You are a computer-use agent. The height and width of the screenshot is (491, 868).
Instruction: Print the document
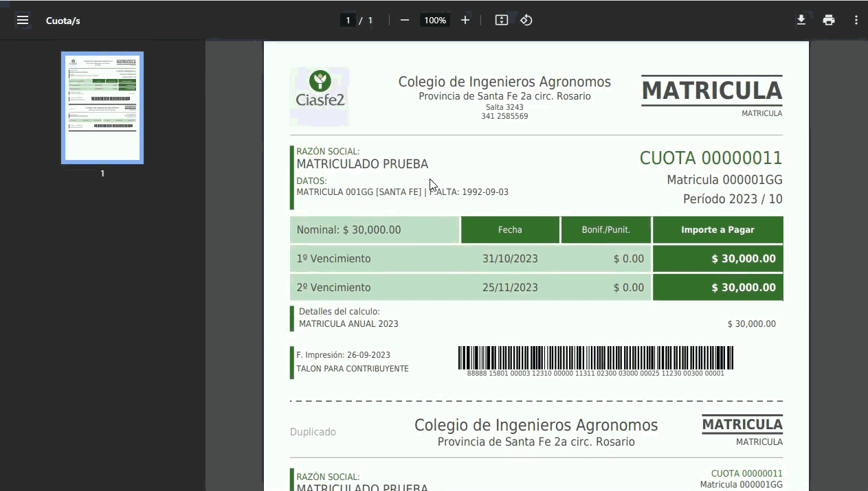click(x=829, y=20)
